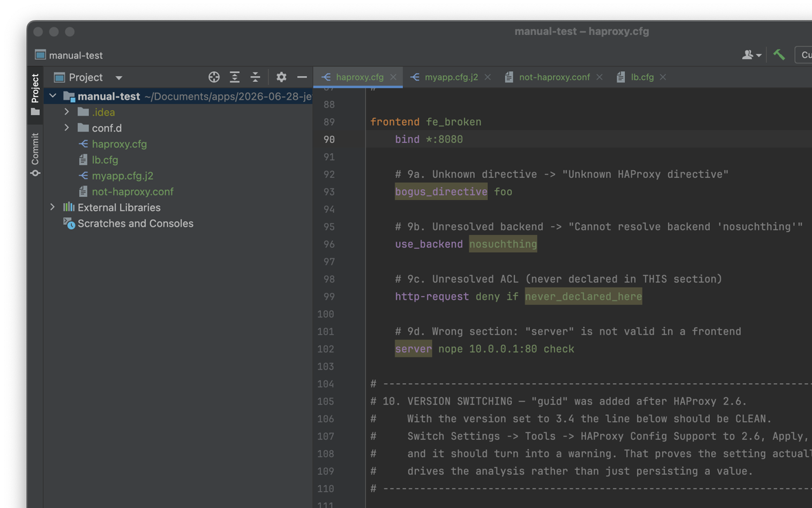Click highlighted never_declared_here on line 99

(x=584, y=297)
